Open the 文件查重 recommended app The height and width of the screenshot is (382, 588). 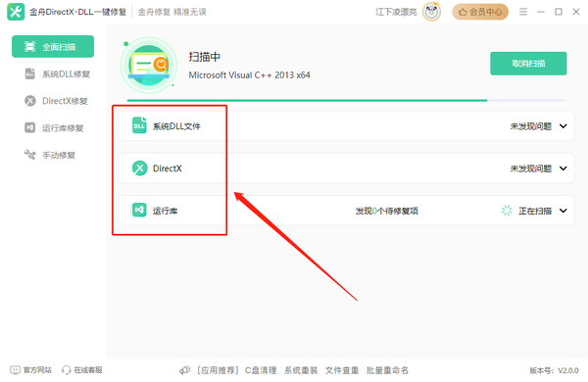tap(342, 370)
